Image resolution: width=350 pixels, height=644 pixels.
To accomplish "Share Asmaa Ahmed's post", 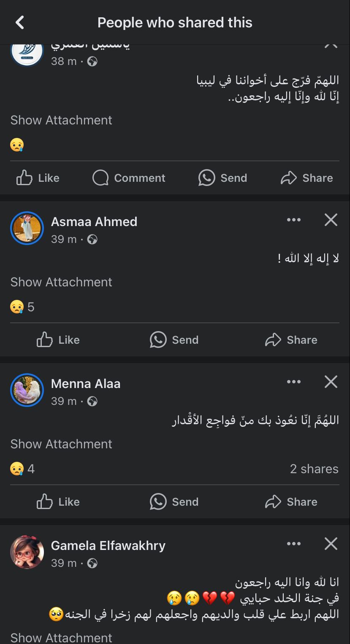I will click(291, 340).
